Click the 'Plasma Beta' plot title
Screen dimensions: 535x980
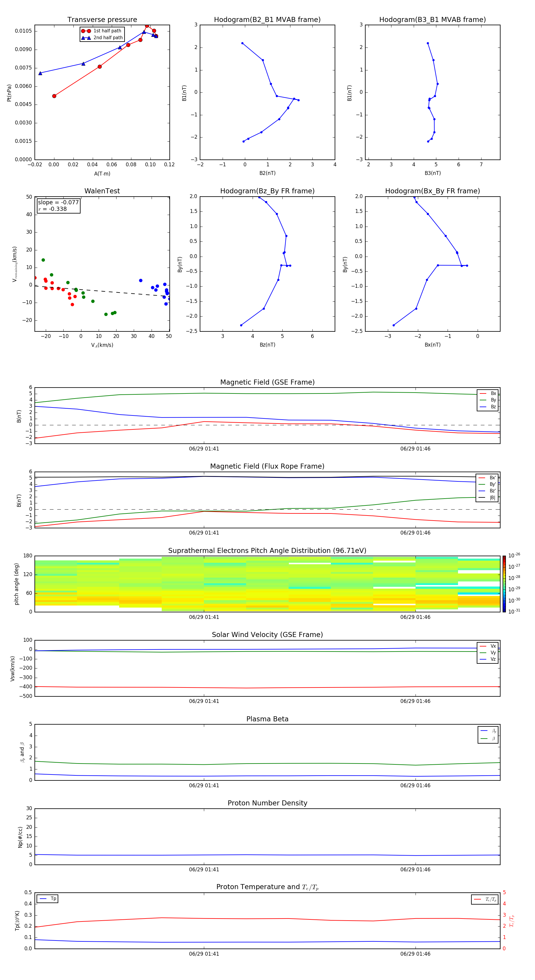267,719
